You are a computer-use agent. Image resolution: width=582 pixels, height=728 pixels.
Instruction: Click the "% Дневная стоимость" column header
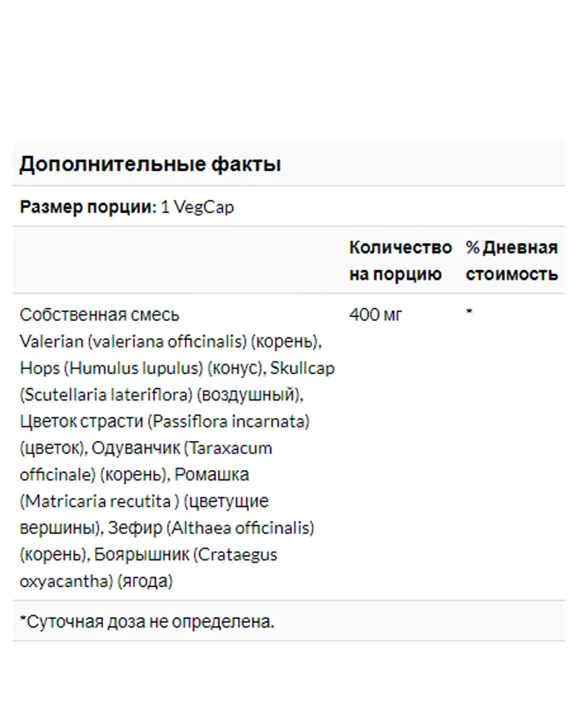511,261
